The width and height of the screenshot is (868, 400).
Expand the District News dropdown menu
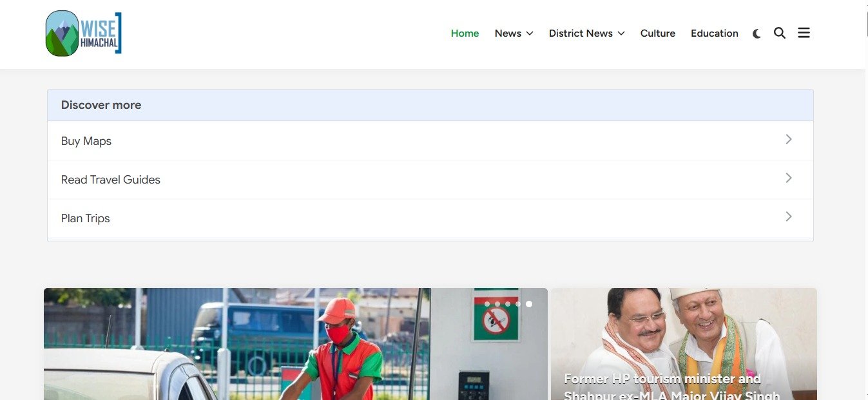click(586, 33)
